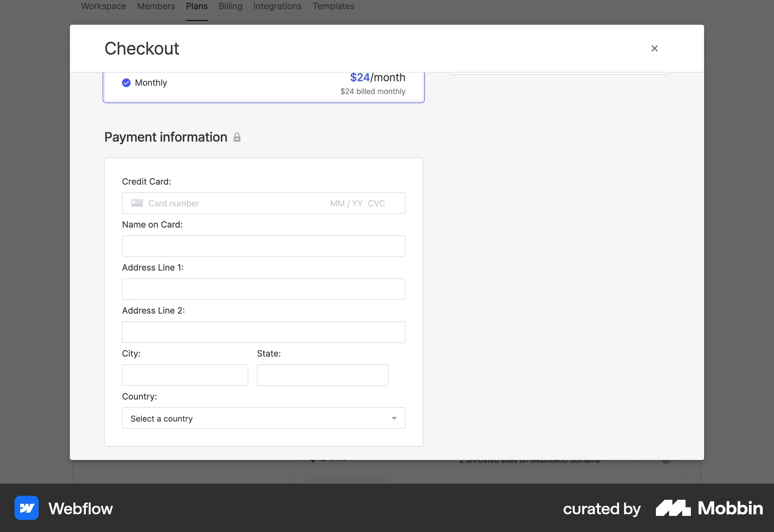Click the City input field
The image size is (774, 532).
[x=185, y=375]
